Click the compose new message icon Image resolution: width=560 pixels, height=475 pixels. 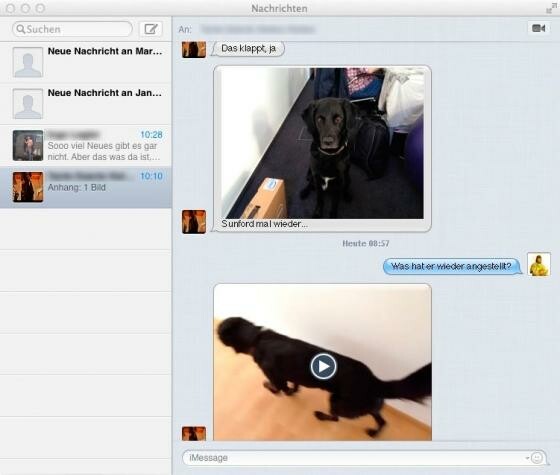point(151,29)
